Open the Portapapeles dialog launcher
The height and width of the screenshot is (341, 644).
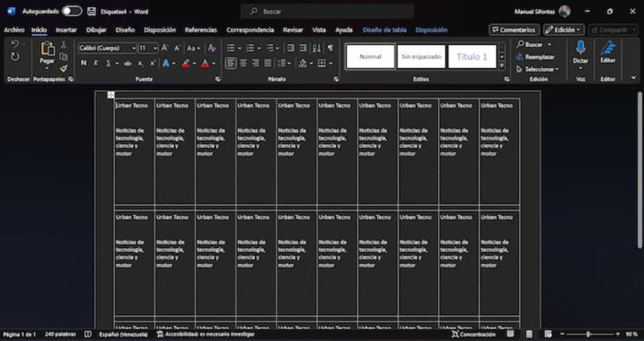tap(70, 79)
